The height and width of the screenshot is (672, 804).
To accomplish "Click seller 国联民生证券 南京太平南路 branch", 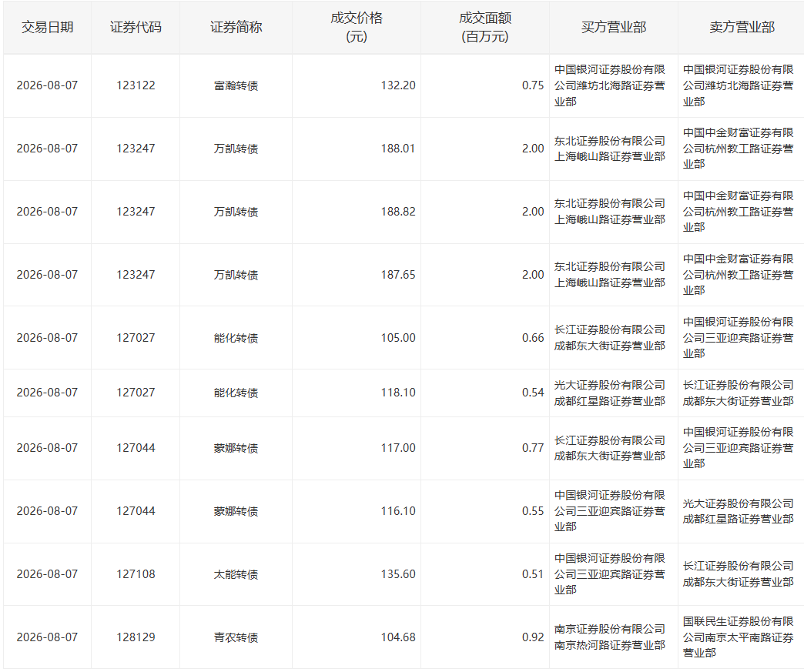I will 738,637.
